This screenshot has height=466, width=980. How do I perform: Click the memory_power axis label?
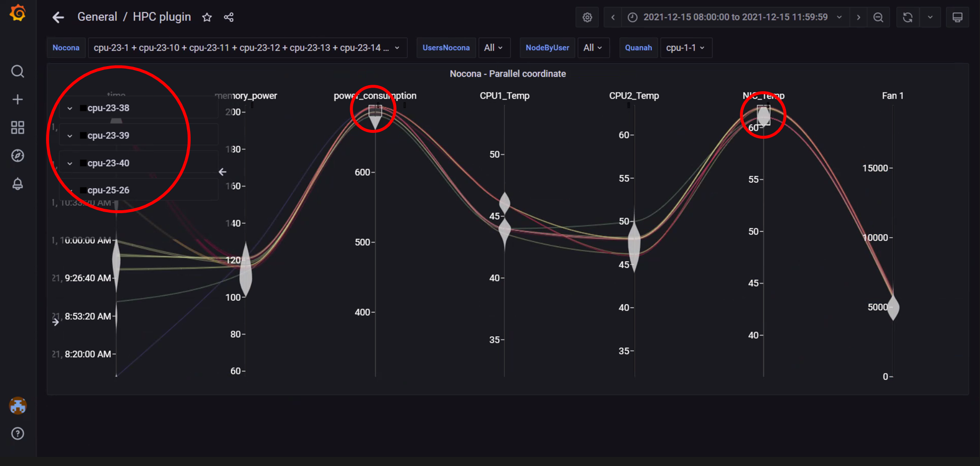246,96
